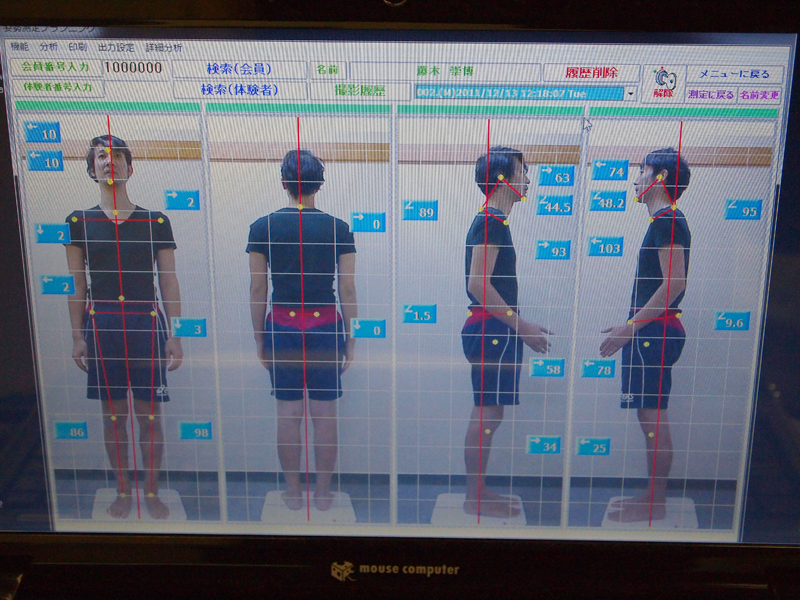Click the blue 1.5 measurement tag
Screen dimensions: 800x600
pyautogui.click(x=420, y=314)
